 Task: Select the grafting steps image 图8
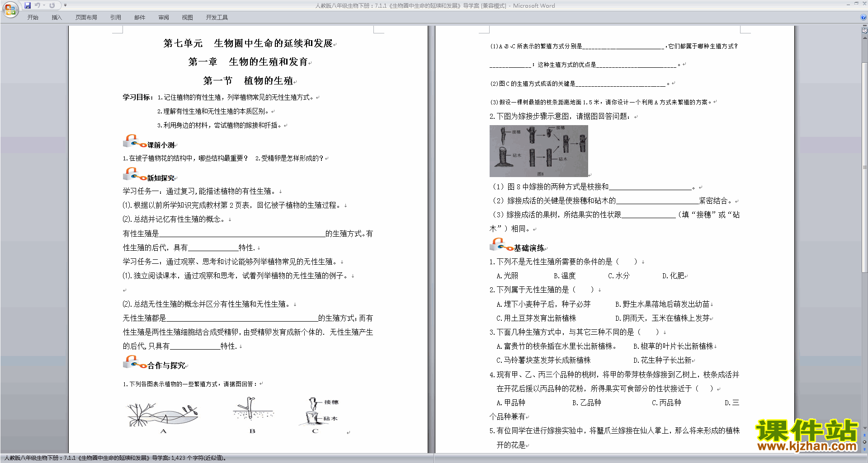pos(539,151)
